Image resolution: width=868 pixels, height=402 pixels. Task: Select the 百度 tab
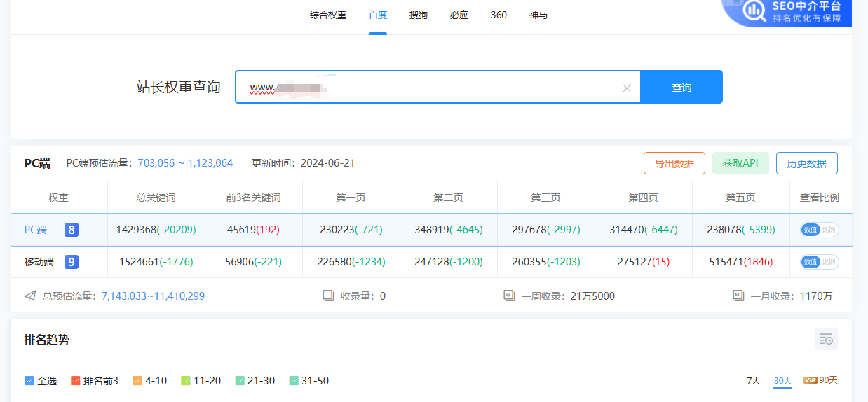tap(378, 15)
